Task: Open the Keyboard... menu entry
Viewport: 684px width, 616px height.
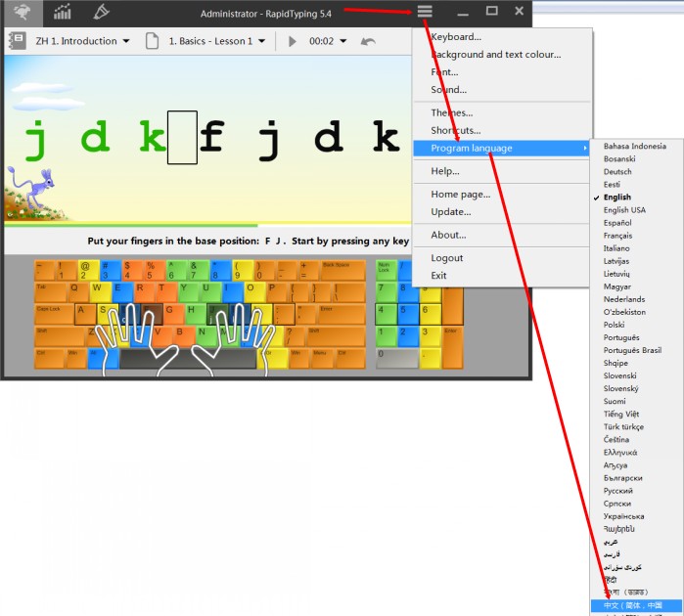Action: click(x=456, y=37)
